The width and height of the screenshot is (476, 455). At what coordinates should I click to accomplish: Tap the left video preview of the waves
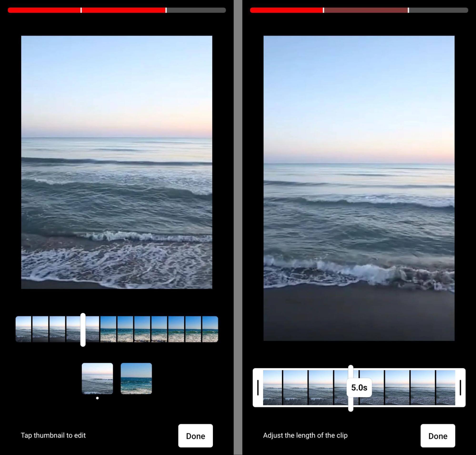(x=117, y=162)
